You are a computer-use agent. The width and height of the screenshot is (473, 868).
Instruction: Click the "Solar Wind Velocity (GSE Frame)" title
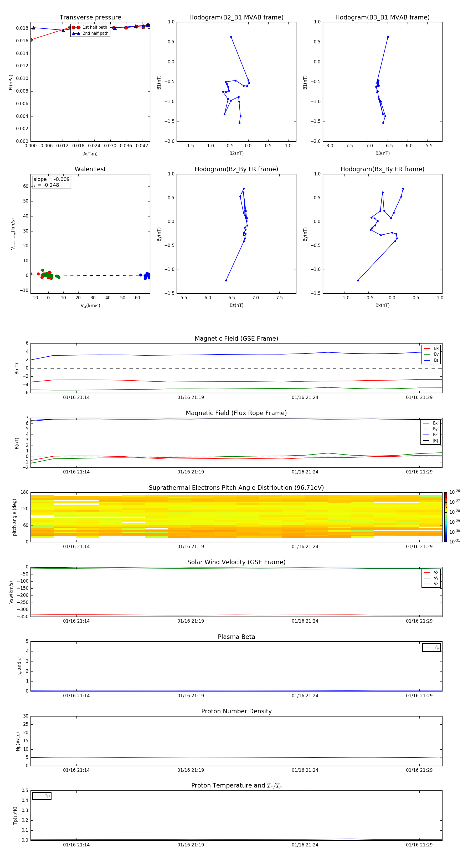[236, 562]
